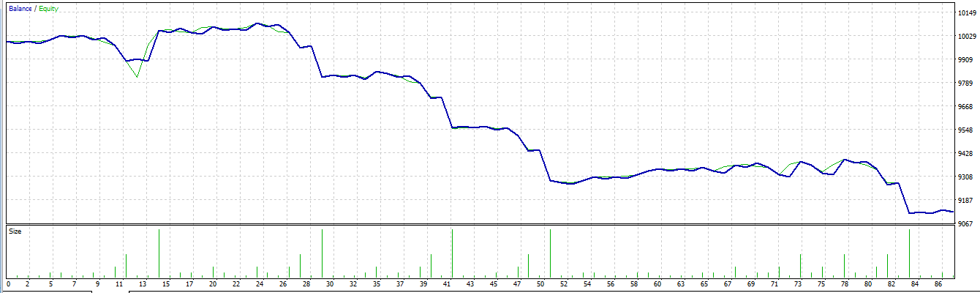Select the 9067 value on the balance axis
This screenshot has height=293, width=980.
tap(965, 224)
